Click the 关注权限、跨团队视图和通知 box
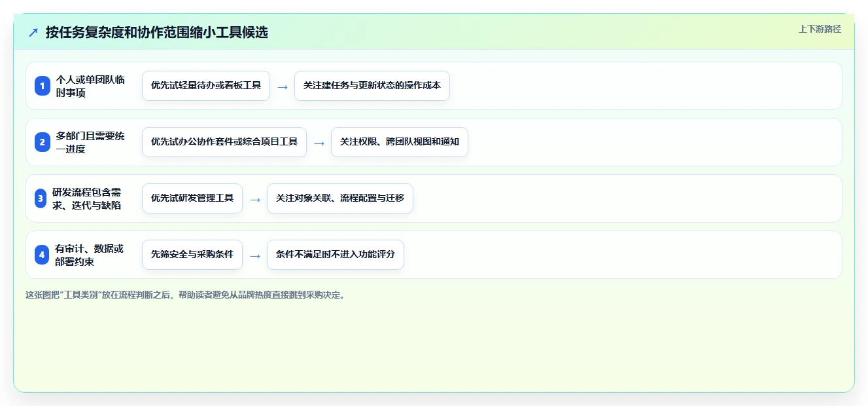 (400, 142)
